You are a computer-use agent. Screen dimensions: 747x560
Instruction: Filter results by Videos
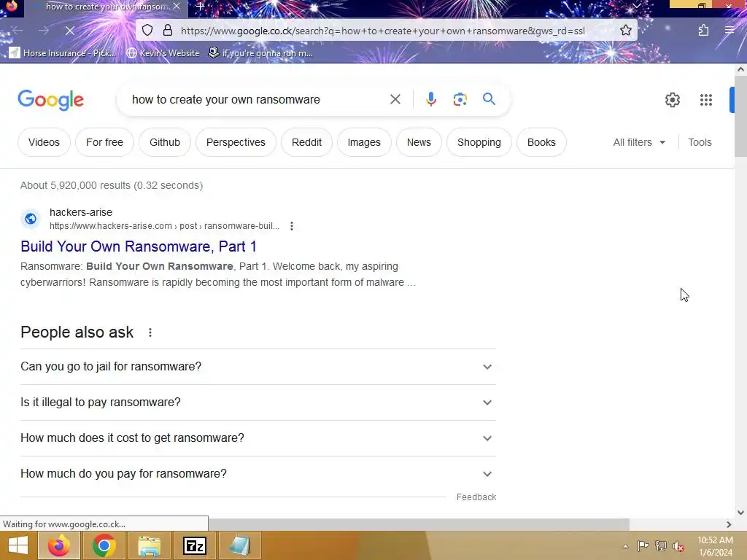(x=44, y=142)
